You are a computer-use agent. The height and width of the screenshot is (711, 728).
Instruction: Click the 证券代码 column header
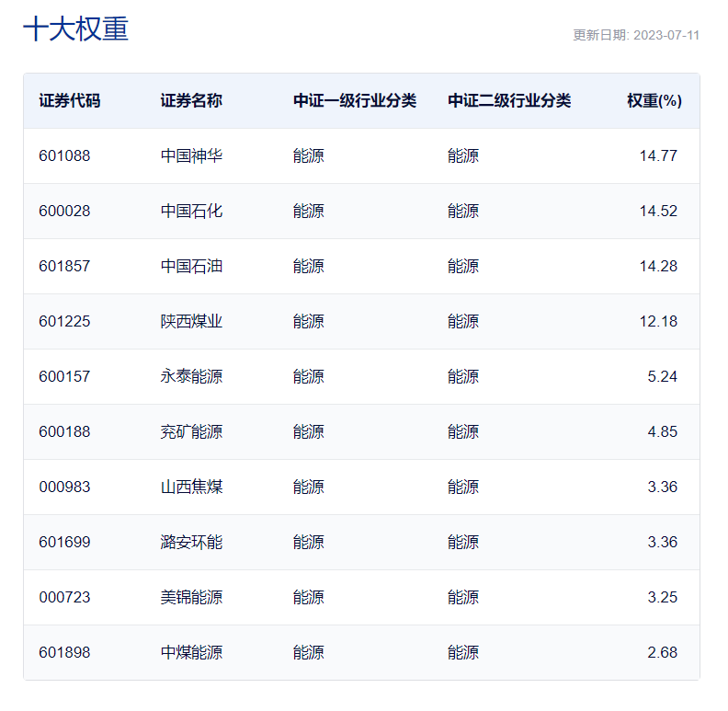(70, 101)
